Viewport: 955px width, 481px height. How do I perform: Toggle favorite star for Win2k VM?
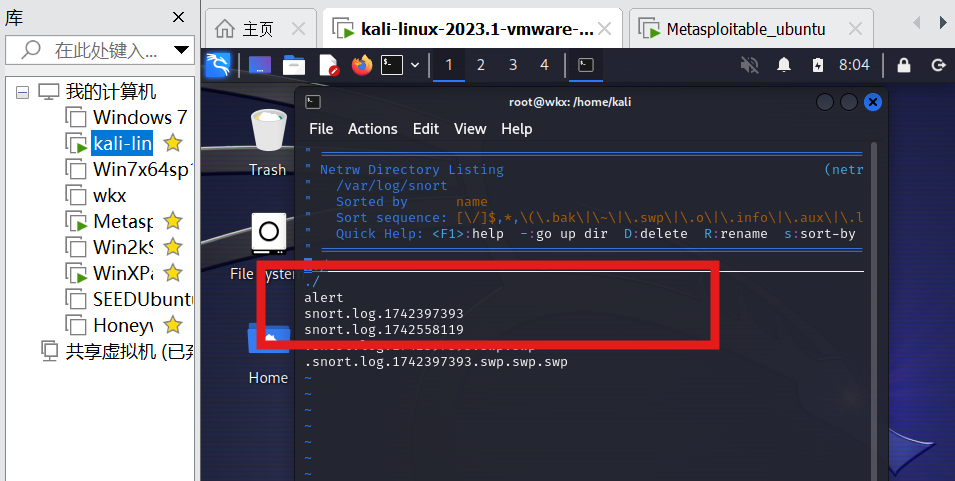[173, 247]
